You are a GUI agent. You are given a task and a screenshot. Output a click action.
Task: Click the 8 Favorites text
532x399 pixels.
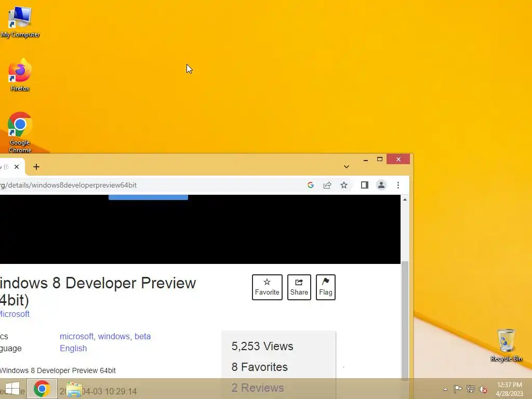(x=260, y=367)
